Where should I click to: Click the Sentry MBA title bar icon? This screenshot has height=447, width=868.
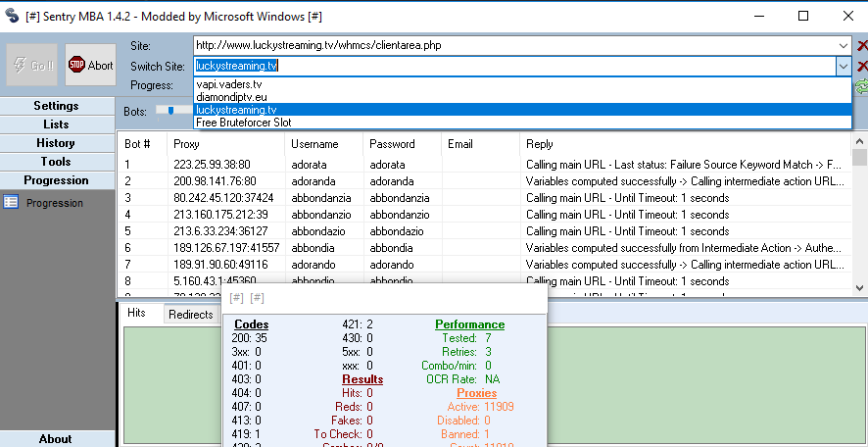(12, 16)
